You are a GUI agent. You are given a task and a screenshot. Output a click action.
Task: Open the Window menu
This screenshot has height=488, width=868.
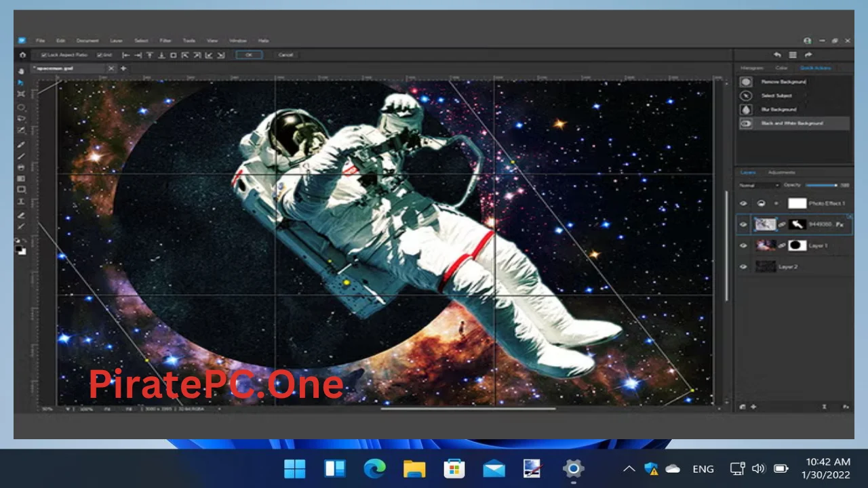click(x=237, y=41)
